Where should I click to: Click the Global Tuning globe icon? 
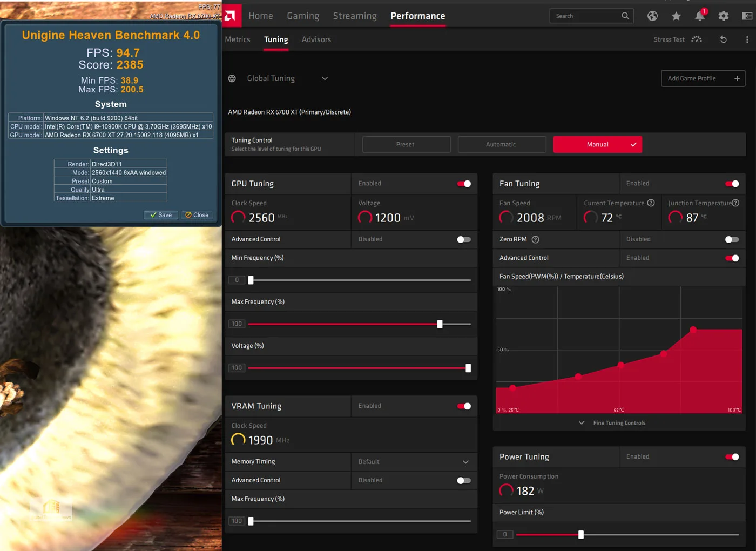tap(232, 78)
